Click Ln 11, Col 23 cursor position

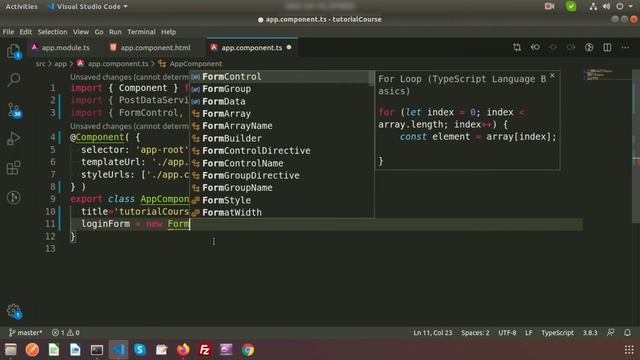pos(433,333)
